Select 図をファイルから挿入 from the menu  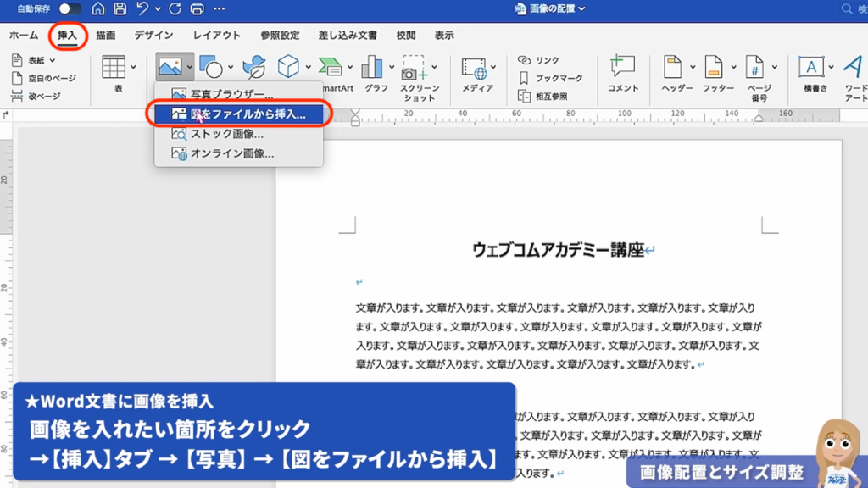click(x=240, y=113)
